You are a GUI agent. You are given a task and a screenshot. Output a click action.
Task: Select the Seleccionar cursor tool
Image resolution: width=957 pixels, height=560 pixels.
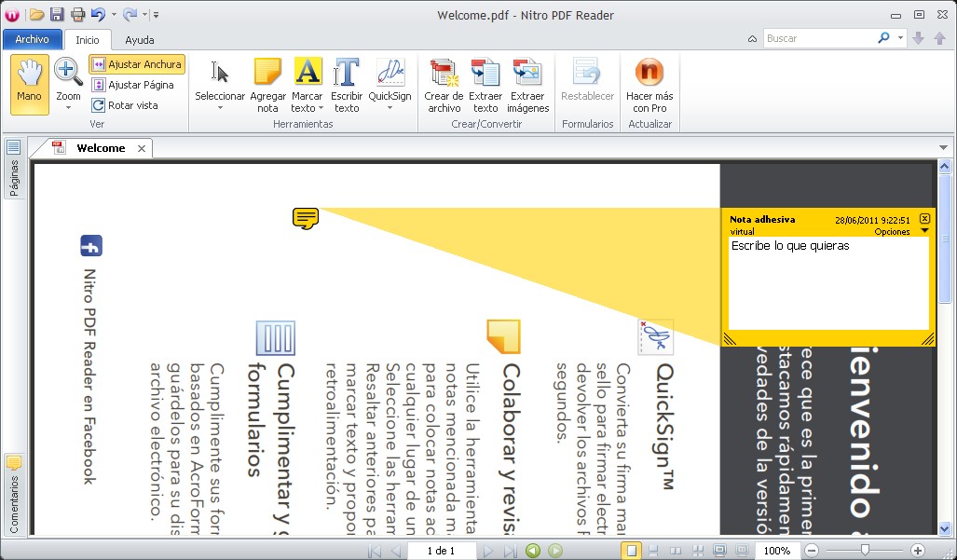220,78
